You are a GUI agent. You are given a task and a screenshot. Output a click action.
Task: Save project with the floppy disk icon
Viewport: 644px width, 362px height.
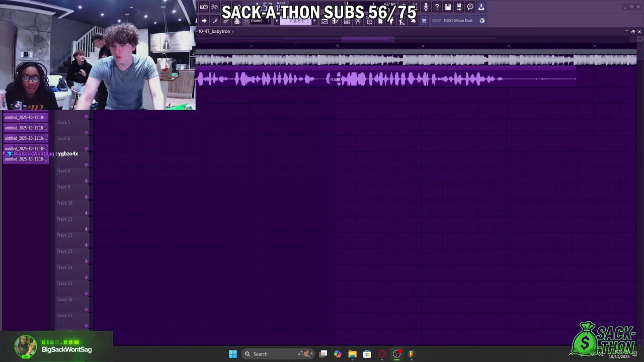click(x=448, y=7)
